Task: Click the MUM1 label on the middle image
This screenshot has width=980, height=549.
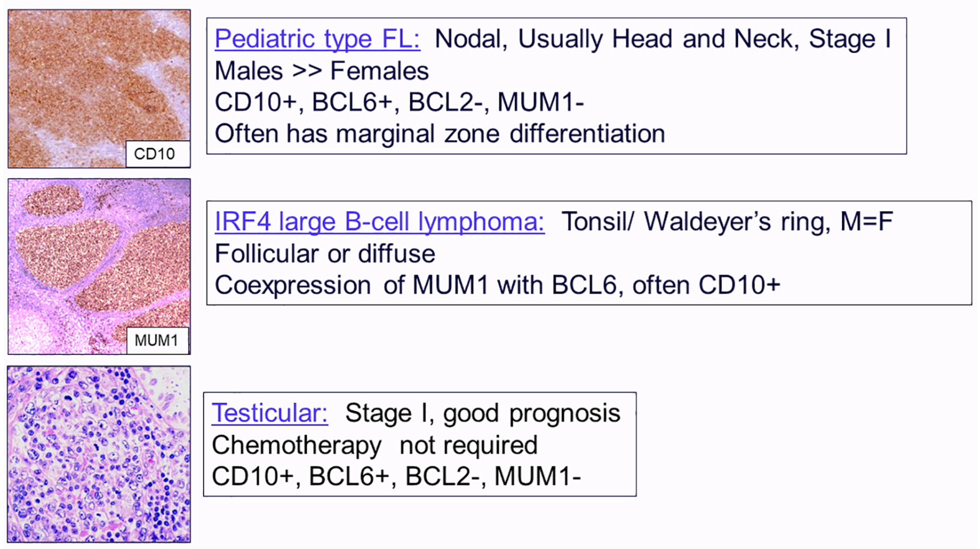Action: (156, 340)
